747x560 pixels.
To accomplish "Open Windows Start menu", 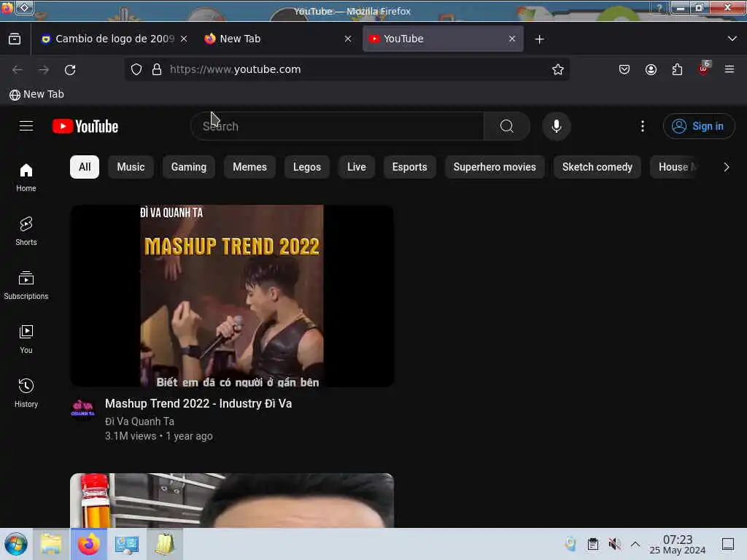I will pyautogui.click(x=16, y=544).
